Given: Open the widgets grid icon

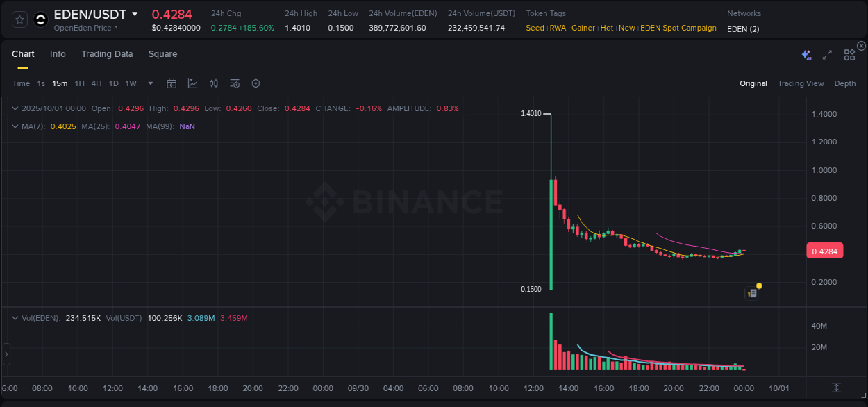Looking at the screenshot, I should [x=849, y=54].
